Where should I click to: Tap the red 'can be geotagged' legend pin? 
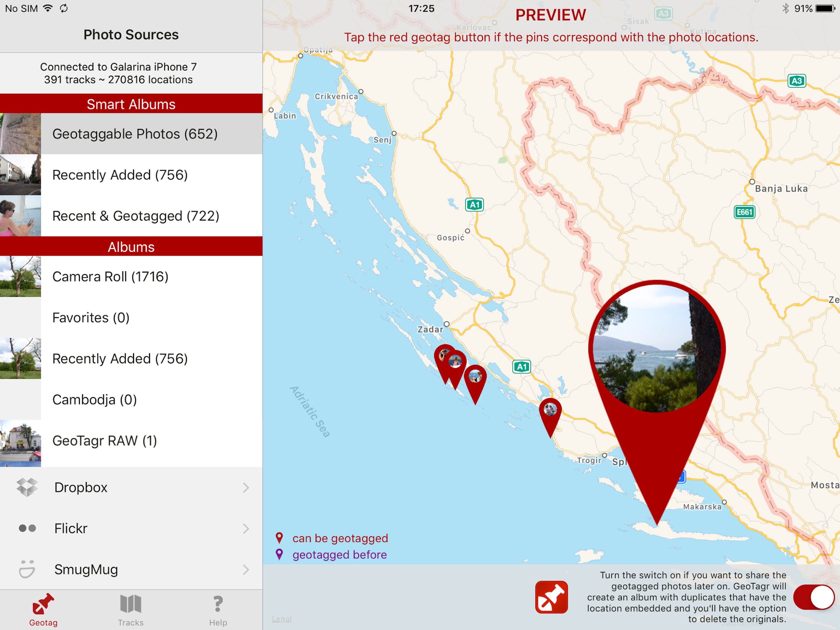coord(279,538)
